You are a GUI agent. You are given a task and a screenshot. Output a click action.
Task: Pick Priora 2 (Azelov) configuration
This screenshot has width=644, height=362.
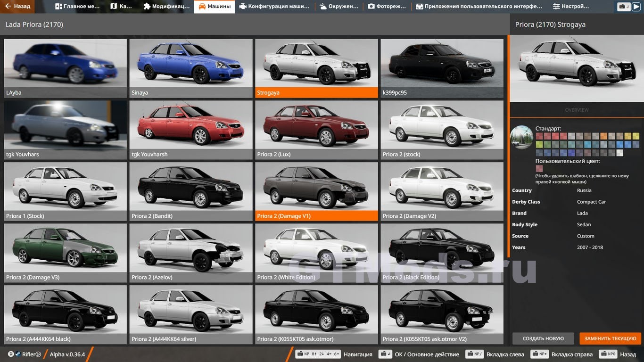click(191, 253)
